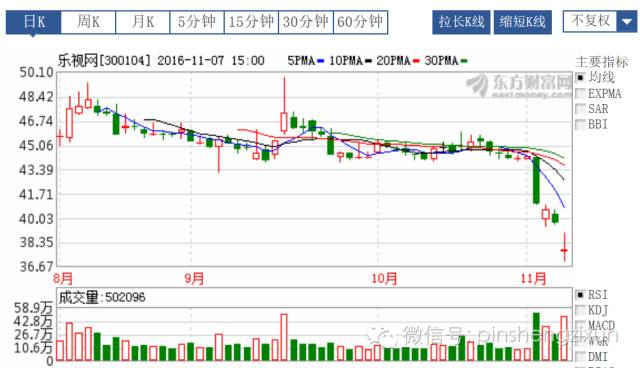Switch to the 月K monthly chart tab
This screenshot has width=640, height=368.
click(x=142, y=22)
